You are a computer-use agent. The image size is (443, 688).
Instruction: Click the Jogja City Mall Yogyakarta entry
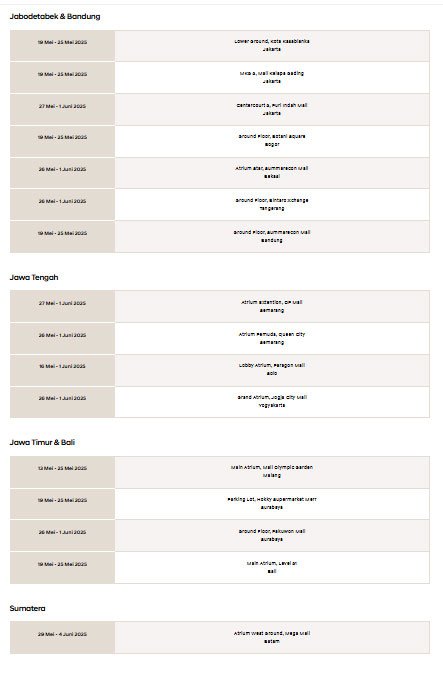(x=272, y=402)
